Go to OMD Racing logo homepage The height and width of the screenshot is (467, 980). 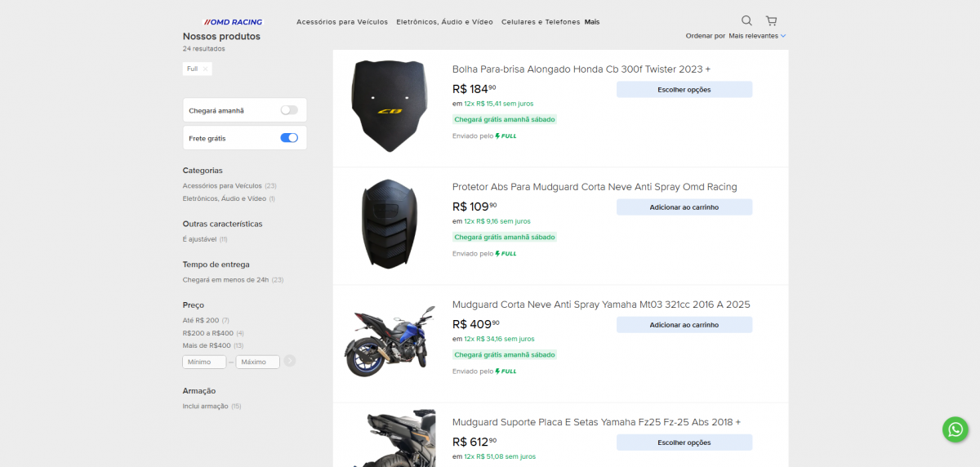234,22
